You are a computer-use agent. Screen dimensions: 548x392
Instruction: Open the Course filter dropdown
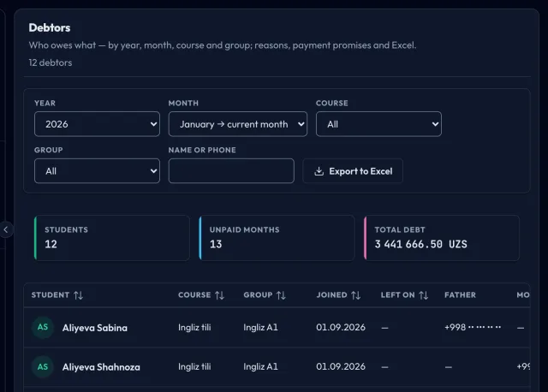coord(378,124)
